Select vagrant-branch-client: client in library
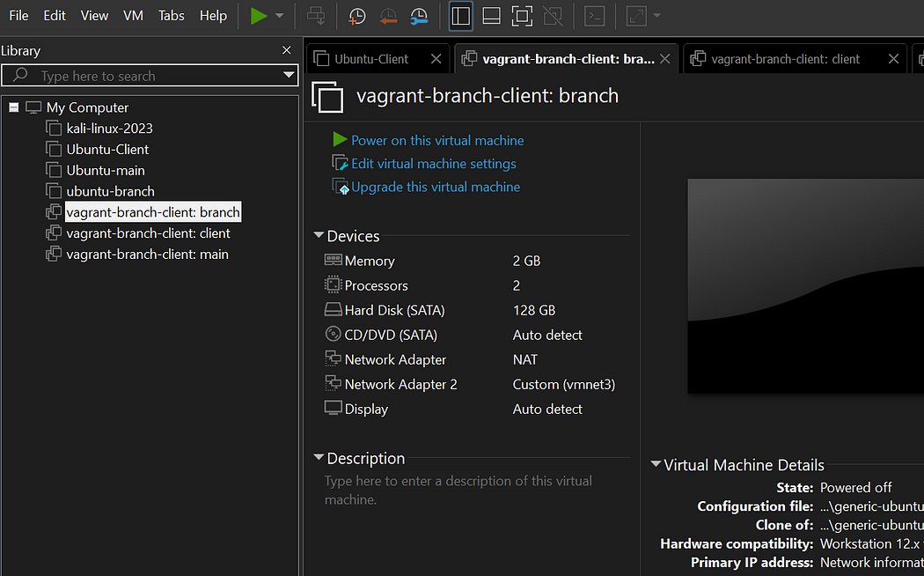 tap(149, 233)
